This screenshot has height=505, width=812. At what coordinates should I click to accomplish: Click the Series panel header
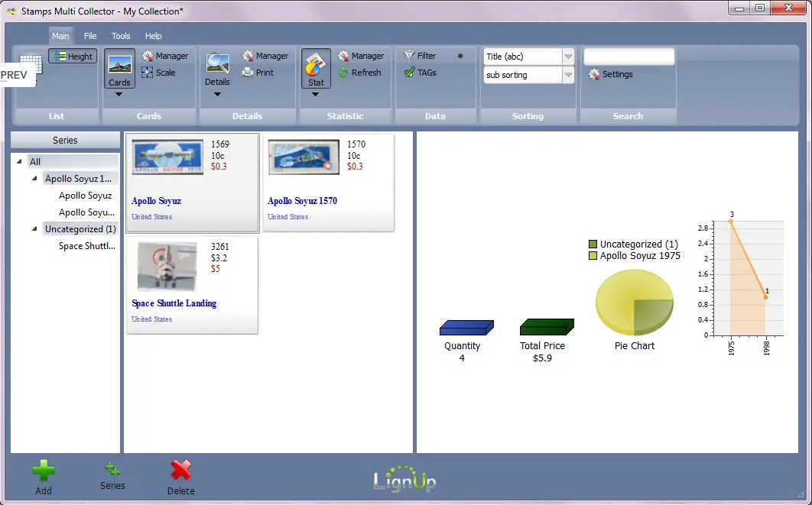tap(65, 141)
